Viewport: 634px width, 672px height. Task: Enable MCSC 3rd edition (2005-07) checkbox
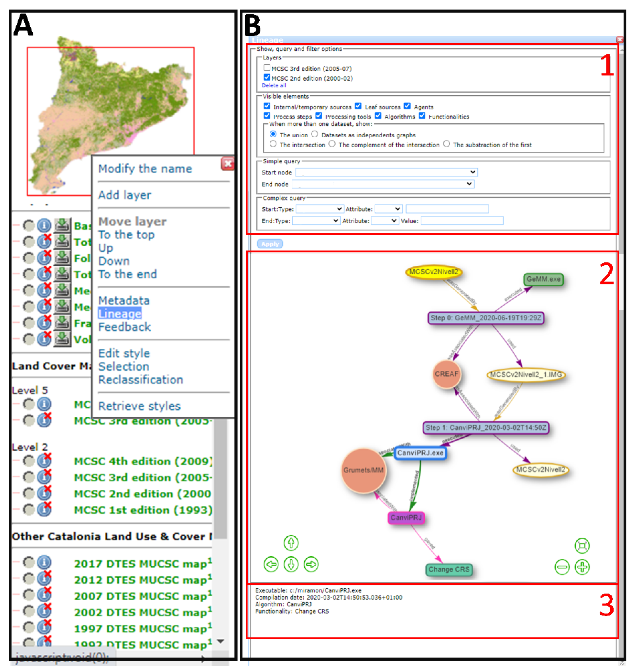267,68
